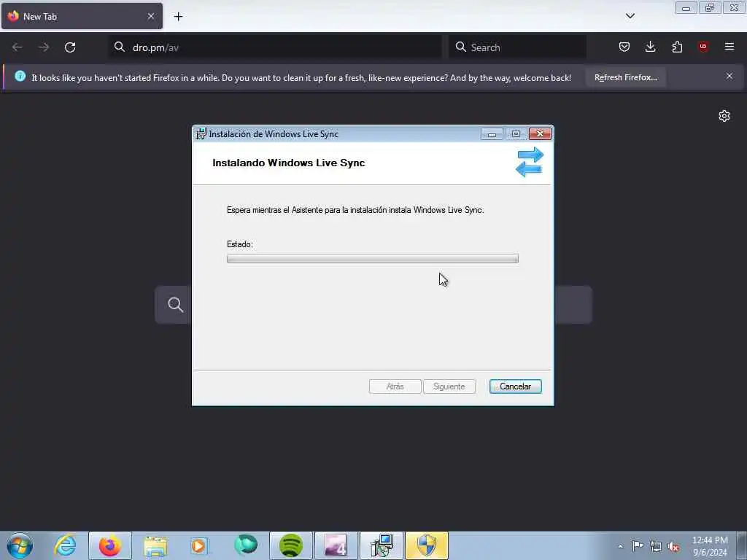
Task: Open the Pocket save icon
Action: (624, 47)
